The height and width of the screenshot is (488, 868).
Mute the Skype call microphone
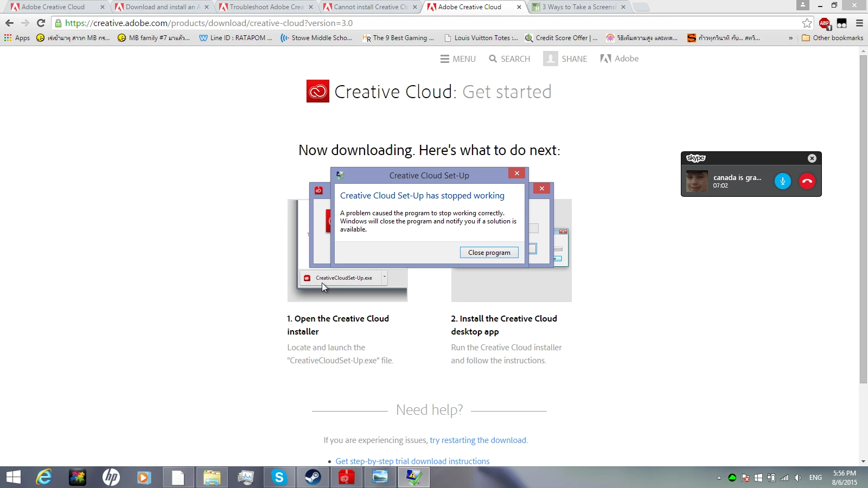(782, 181)
